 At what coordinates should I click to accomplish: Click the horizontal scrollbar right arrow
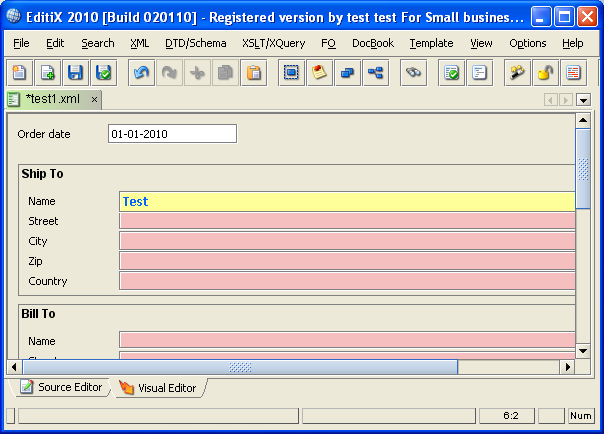[567, 367]
